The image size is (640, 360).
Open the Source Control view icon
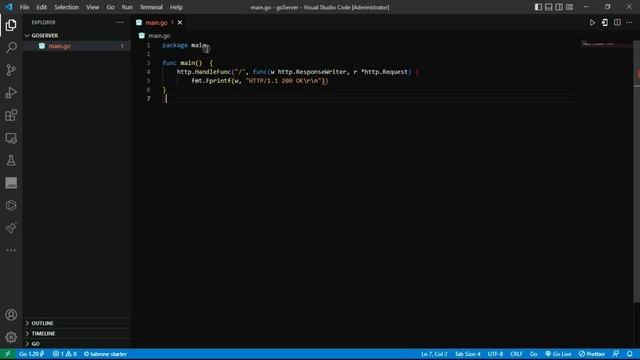pyautogui.click(x=11, y=70)
